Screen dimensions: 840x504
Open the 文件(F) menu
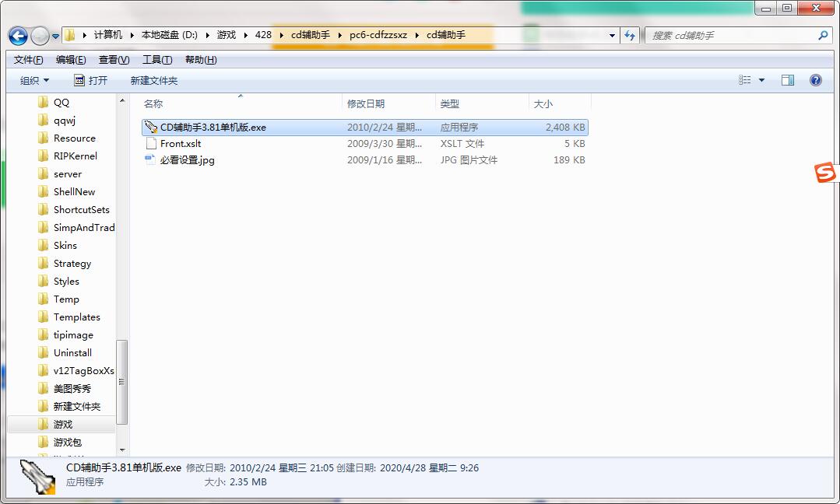(28, 60)
